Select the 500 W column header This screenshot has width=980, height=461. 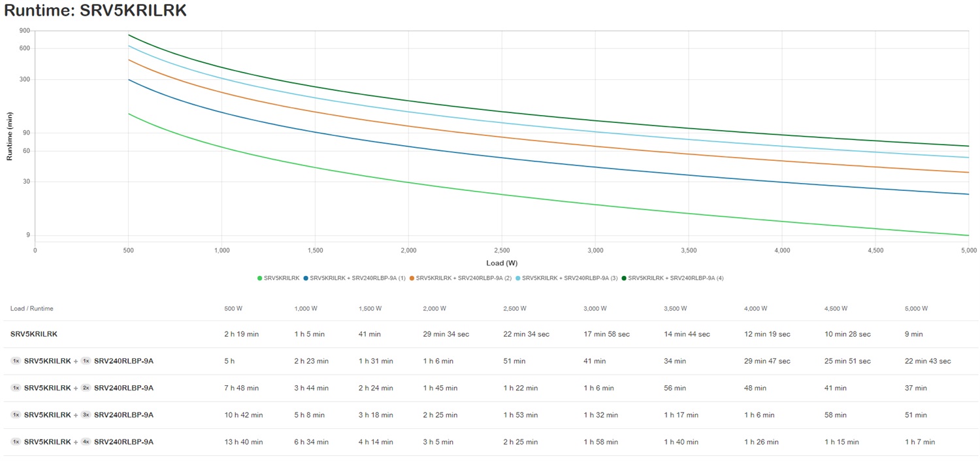click(234, 309)
